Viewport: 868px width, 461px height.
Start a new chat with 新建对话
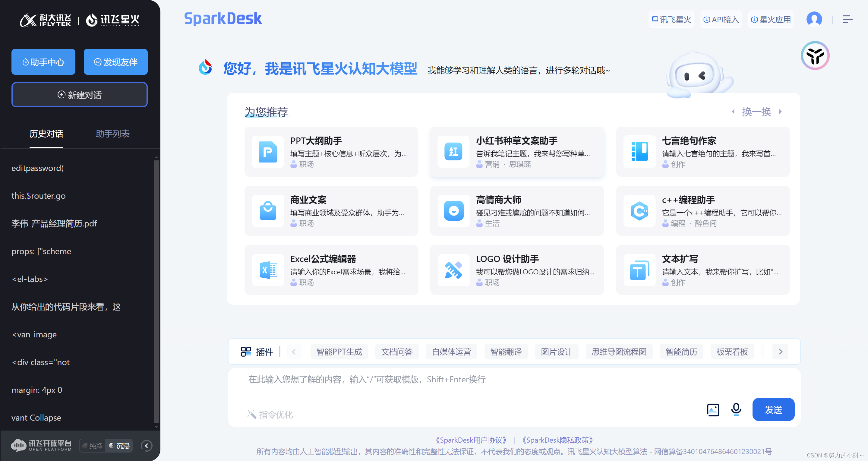point(80,95)
